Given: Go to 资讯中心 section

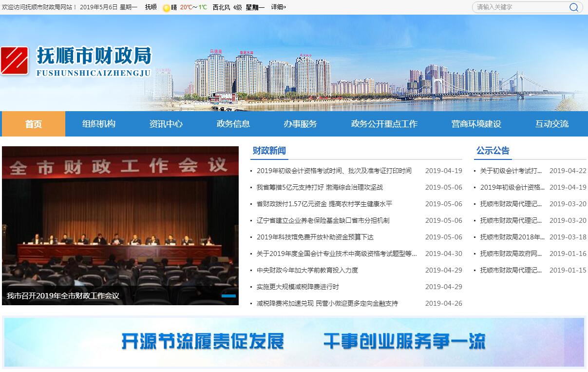Looking at the screenshot, I should [166, 124].
